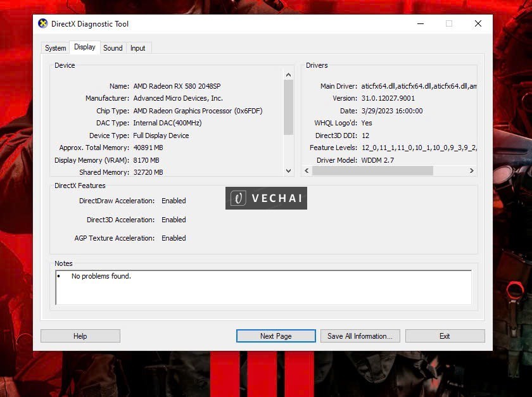Exit the DirectX Diagnostic Tool
This screenshot has height=397, width=532.
tap(445, 336)
